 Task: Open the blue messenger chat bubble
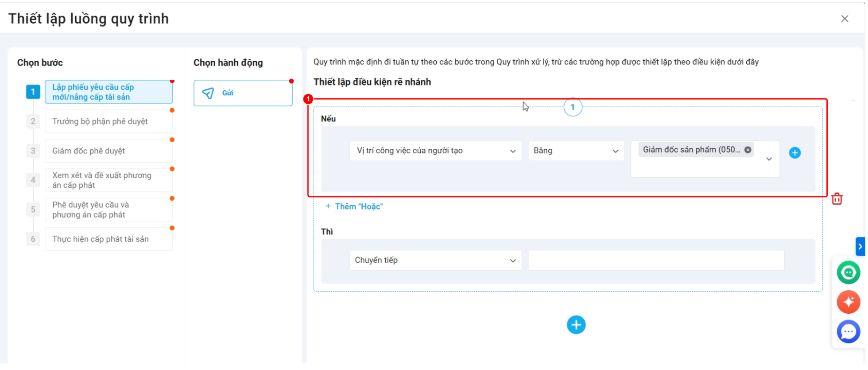pos(848,331)
